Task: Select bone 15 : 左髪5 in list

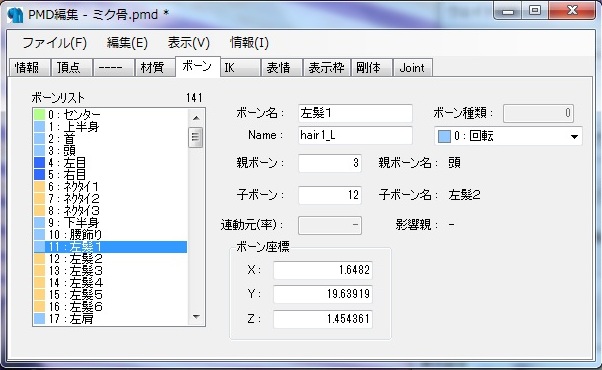Action: 110,295
